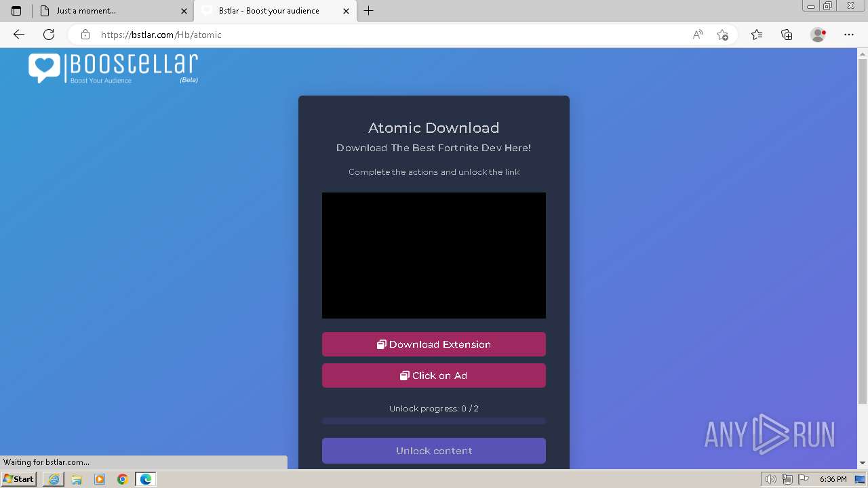Add this page to favorites star icon
The width and height of the screenshot is (868, 488).
pyautogui.click(x=722, y=35)
